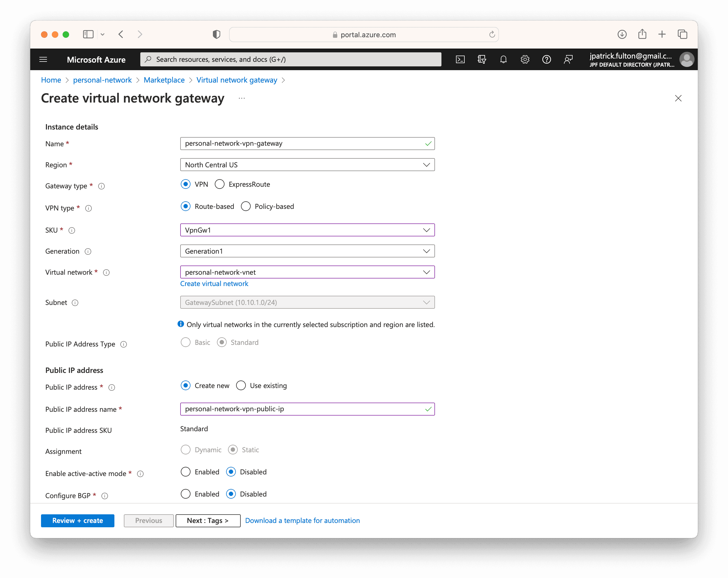The width and height of the screenshot is (728, 578).
Task: Open the SKU dropdown showing VpnGw1
Action: pyautogui.click(x=307, y=230)
